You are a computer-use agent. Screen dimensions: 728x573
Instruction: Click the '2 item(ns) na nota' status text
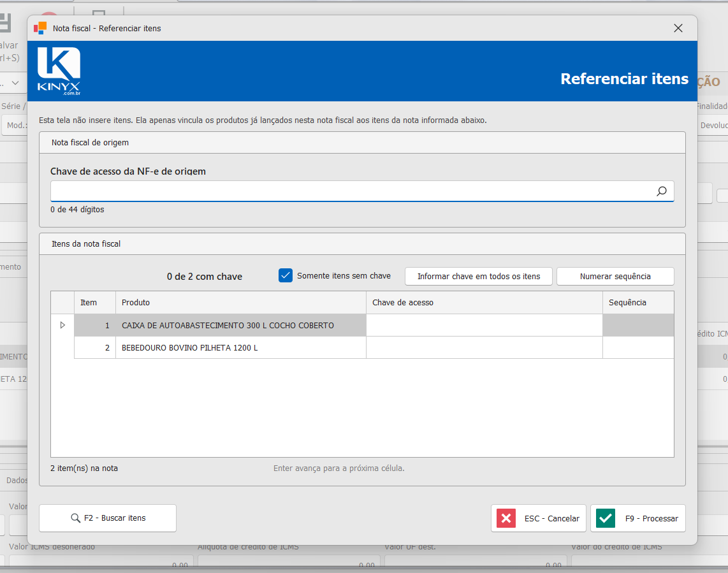click(x=84, y=468)
